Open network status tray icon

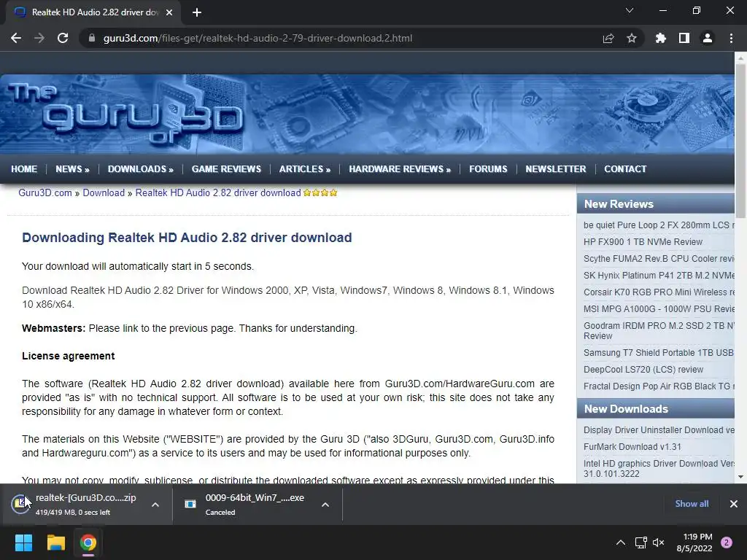(640, 542)
